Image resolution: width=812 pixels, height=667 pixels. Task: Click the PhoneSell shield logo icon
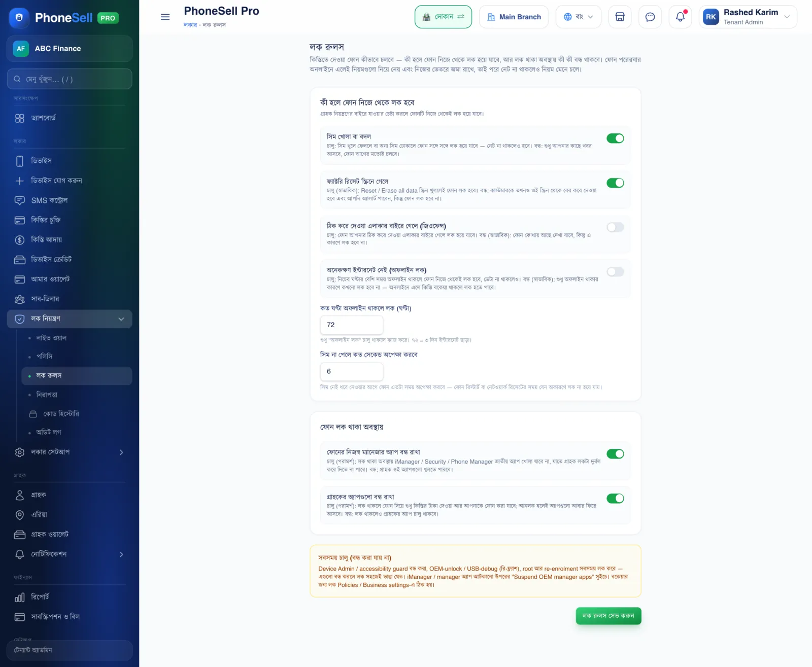pyautogui.click(x=19, y=18)
